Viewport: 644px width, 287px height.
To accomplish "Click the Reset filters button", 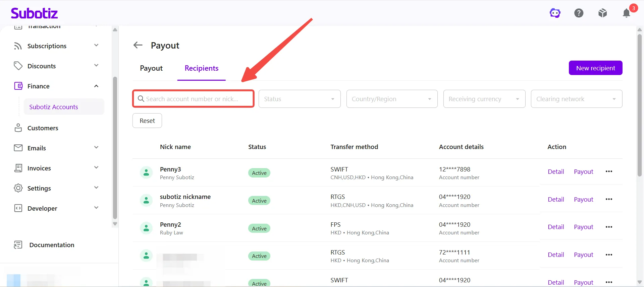I will pyautogui.click(x=147, y=121).
